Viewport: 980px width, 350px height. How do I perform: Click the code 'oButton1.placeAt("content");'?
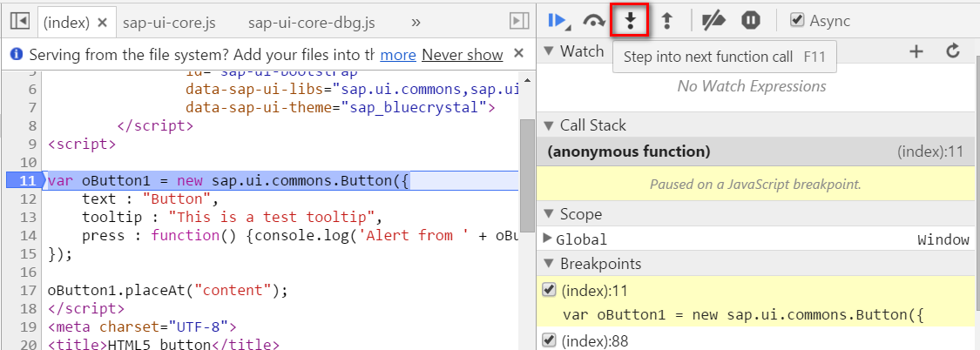(x=167, y=290)
